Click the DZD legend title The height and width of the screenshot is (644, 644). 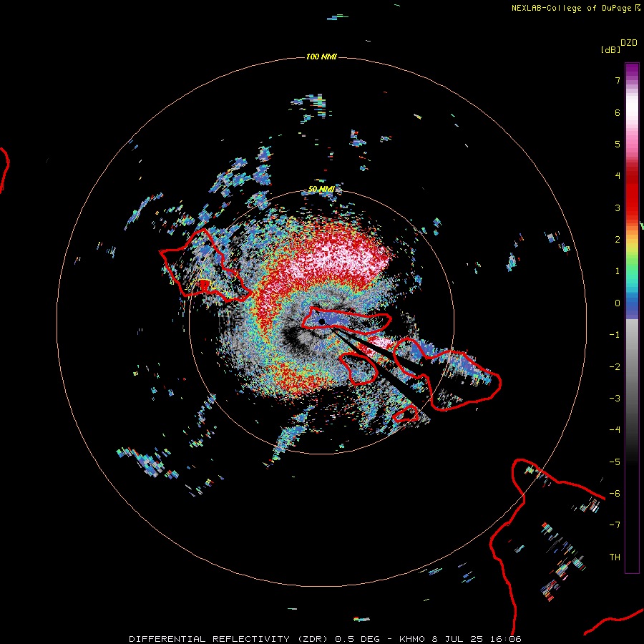coord(629,43)
